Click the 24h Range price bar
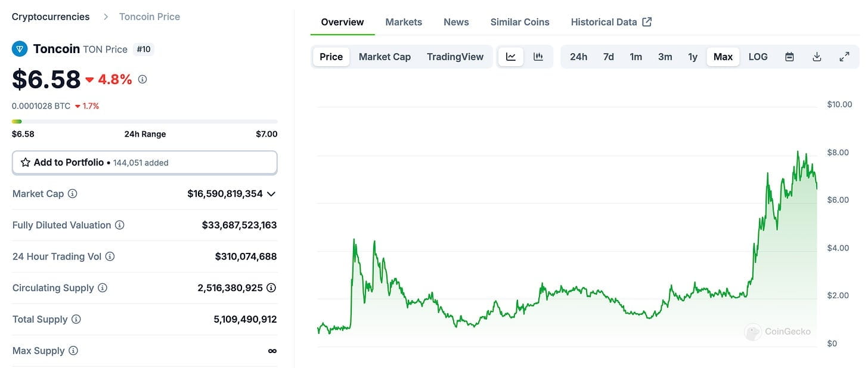Screen dimensions: 868x368 pyautogui.click(x=144, y=122)
